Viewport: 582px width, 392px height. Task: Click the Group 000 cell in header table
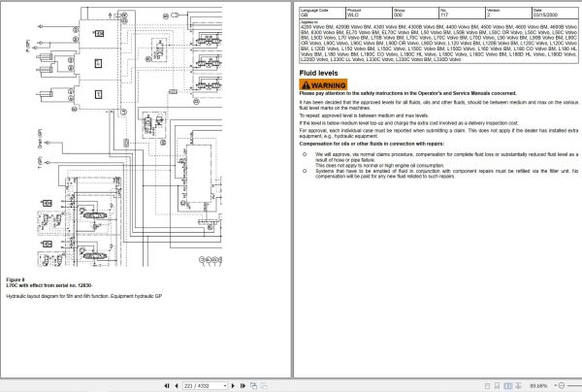415,13
